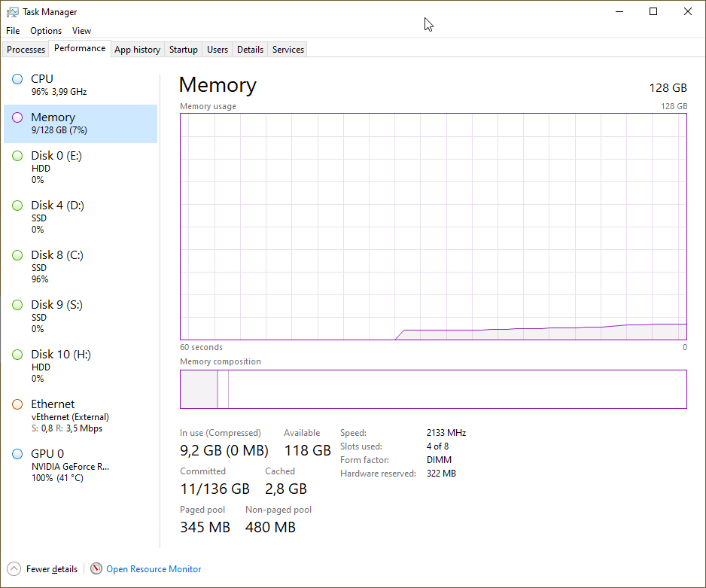
Task: Click the Memory purple circle icon
Action: [x=17, y=117]
